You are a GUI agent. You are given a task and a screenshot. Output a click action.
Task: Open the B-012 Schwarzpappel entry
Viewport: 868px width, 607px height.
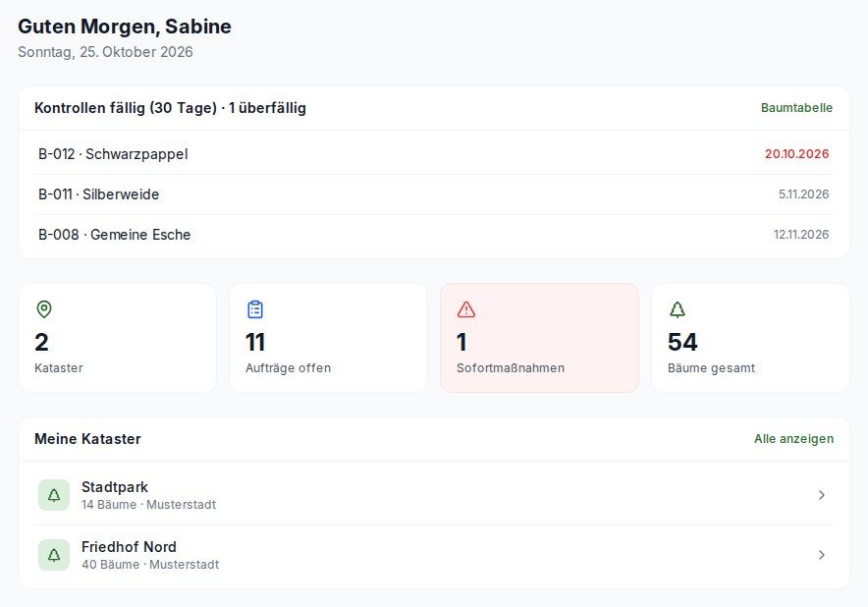[434, 154]
